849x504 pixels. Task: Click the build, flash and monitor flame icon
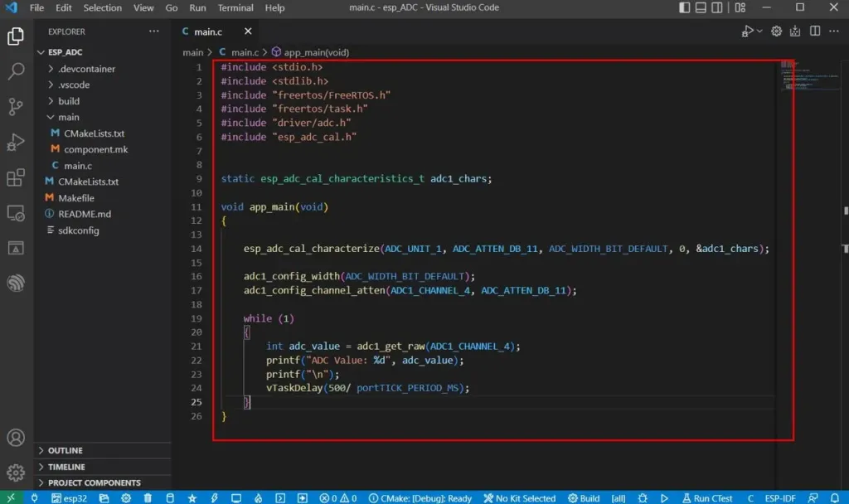pos(259,498)
